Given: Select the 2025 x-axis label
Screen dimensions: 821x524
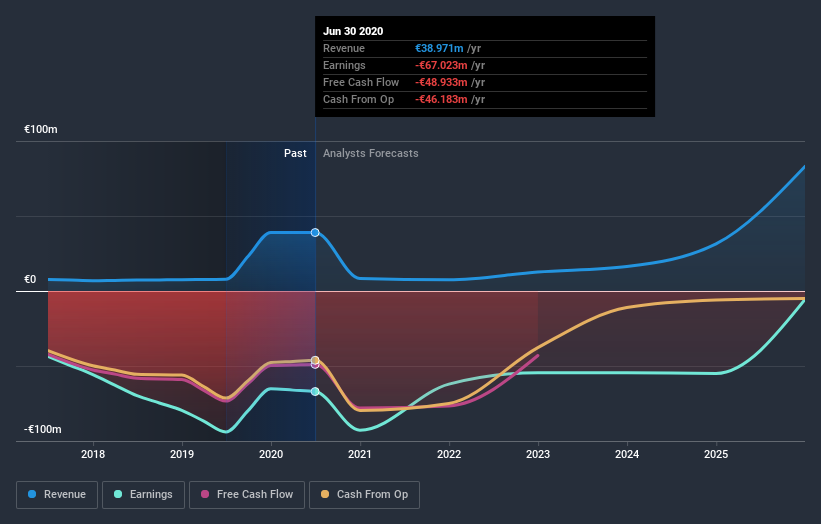Looking at the screenshot, I should pyautogui.click(x=716, y=454).
